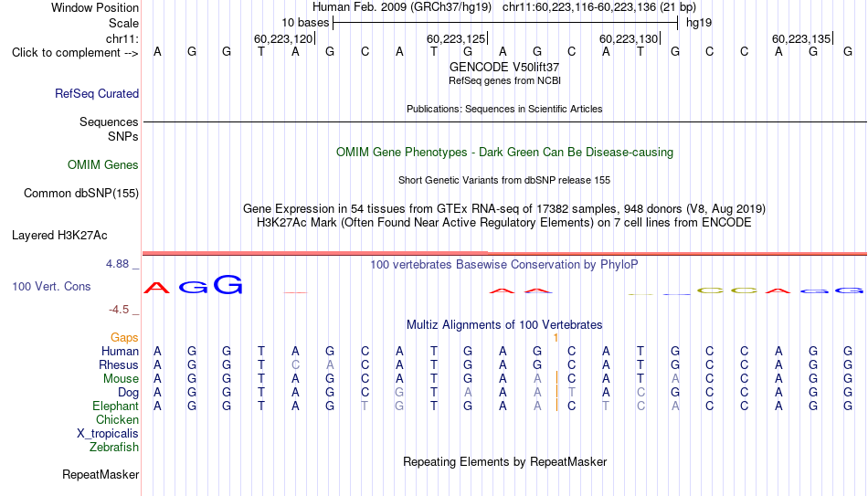Viewport: 868px width, 496px height.
Task: Click the Rhesus species row label
Action: tap(119, 364)
